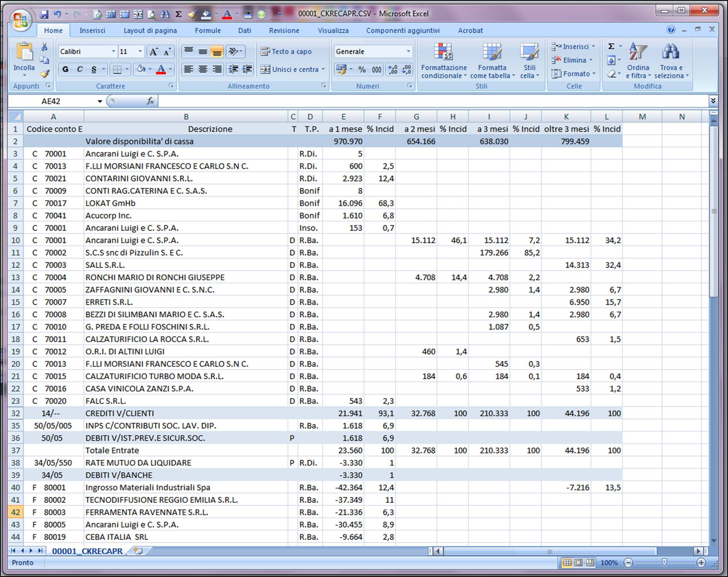Open Trova e seleziona binoculars

point(671,61)
